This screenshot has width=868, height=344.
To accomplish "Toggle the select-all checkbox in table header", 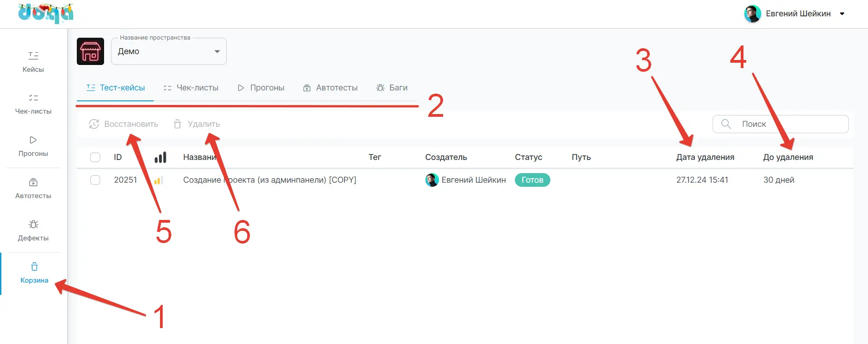I will pyautogui.click(x=95, y=157).
